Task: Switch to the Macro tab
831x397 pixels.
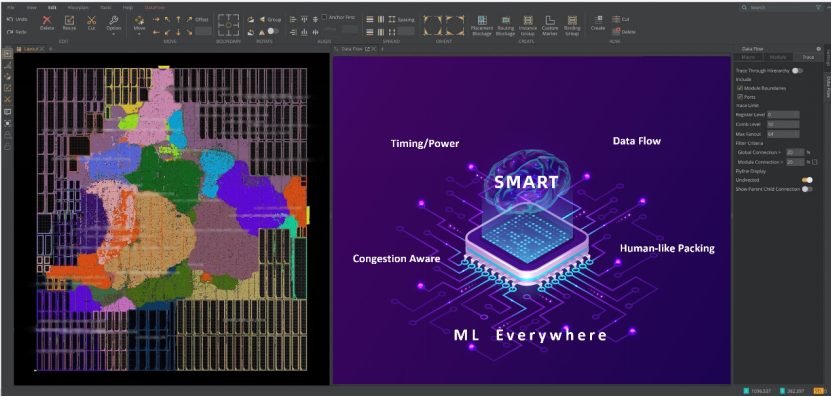Action: 748,57
